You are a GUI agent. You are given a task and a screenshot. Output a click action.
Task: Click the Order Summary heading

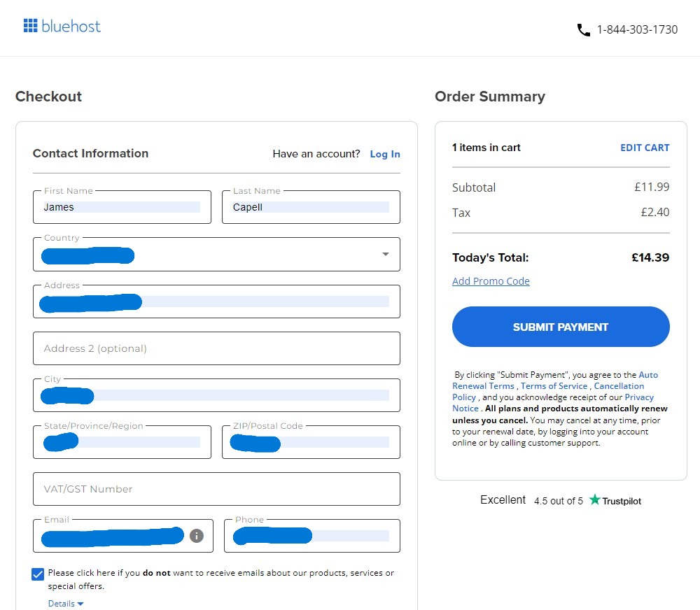490,97
